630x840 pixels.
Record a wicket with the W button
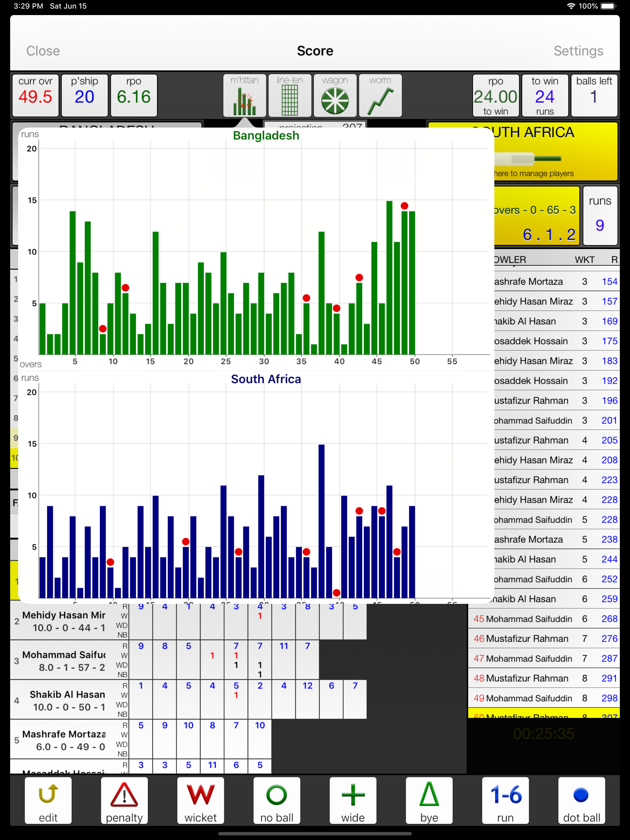coord(201,800)
